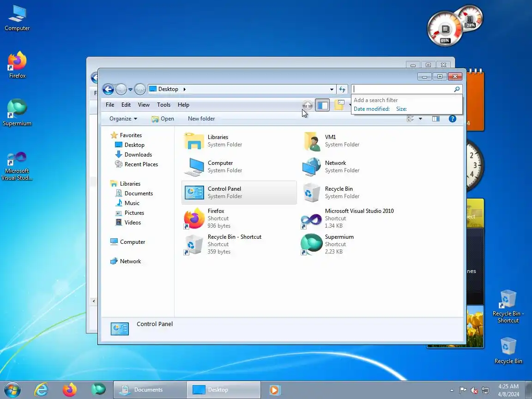Open the Edit menu
532x399 pixels.
126,105
